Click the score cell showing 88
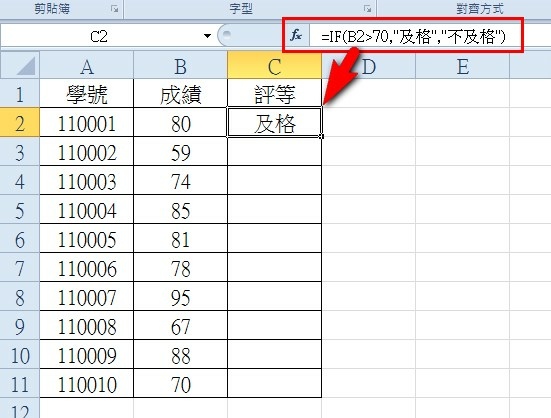551x418 pixels. tap(180, 354)
